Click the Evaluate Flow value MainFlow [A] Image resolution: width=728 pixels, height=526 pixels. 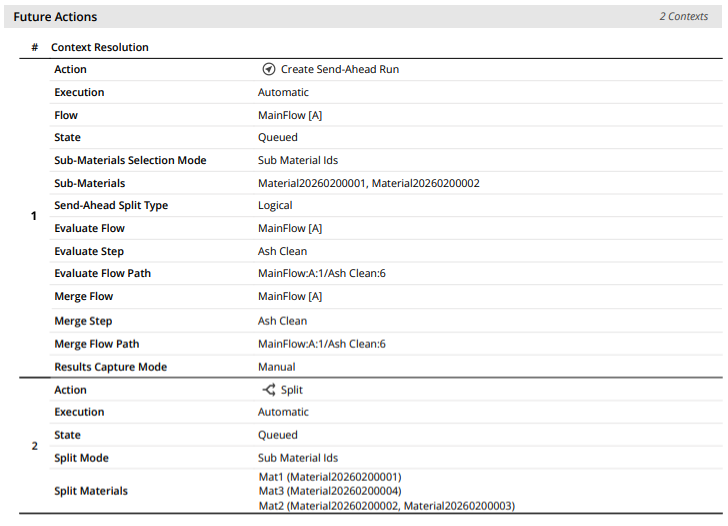(290, 228)
